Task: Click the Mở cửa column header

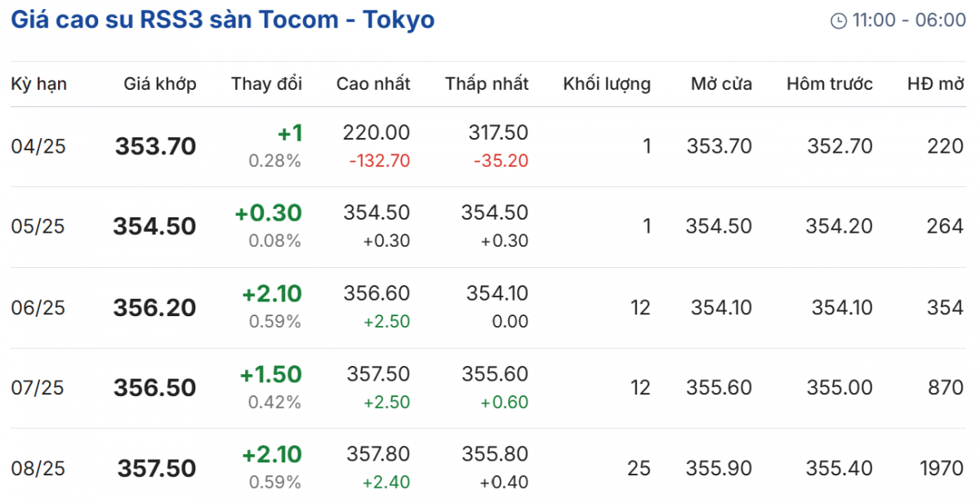Action: (x=721, y=83)
